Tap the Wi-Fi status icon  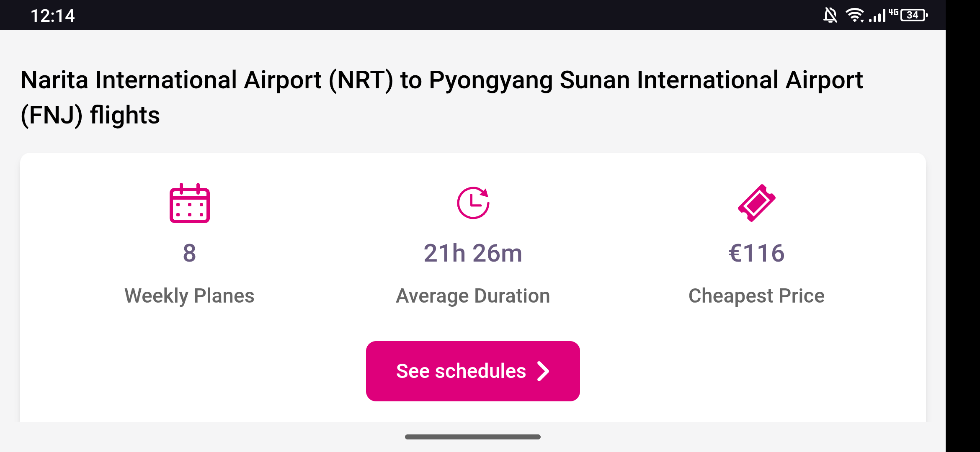tap(855, 15)
